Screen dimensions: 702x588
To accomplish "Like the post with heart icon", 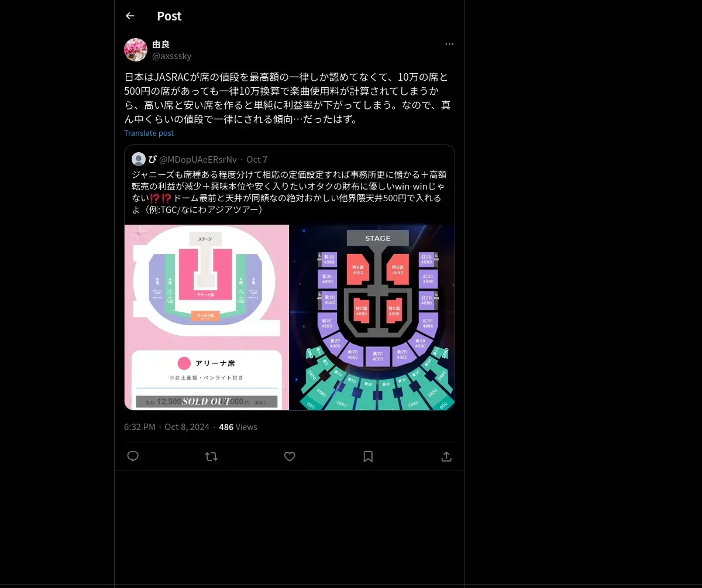I will pos(290,456).
